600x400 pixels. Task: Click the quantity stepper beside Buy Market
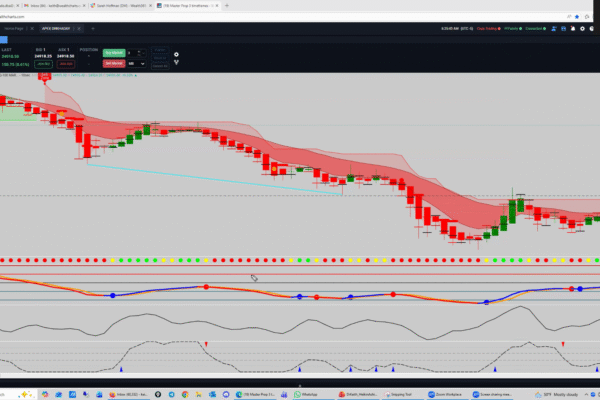coord(132,52)
